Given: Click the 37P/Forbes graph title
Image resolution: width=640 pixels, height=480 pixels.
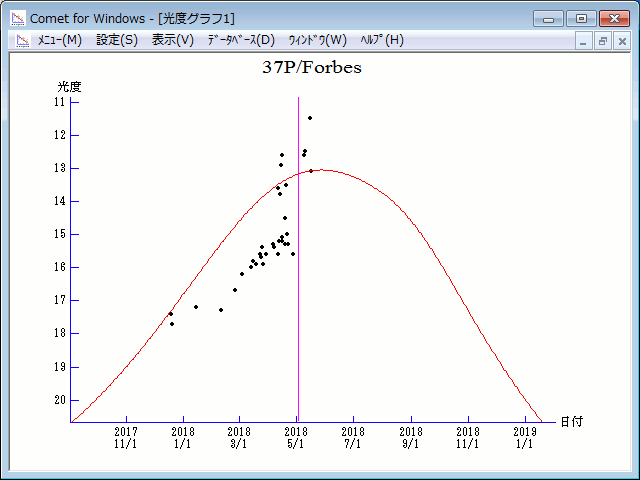Looking at the screenshot, I should click(312, 68).
